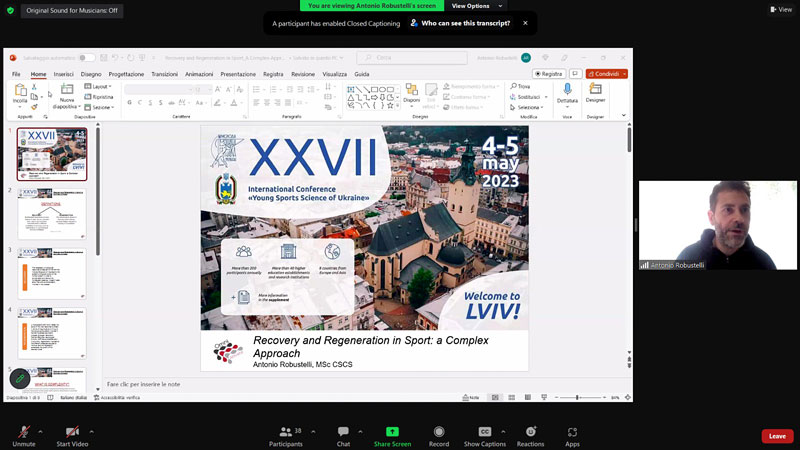Expand video options arrow next to Start Video
The height and width of the screenshot is (450, 800).
pos(91,432)
